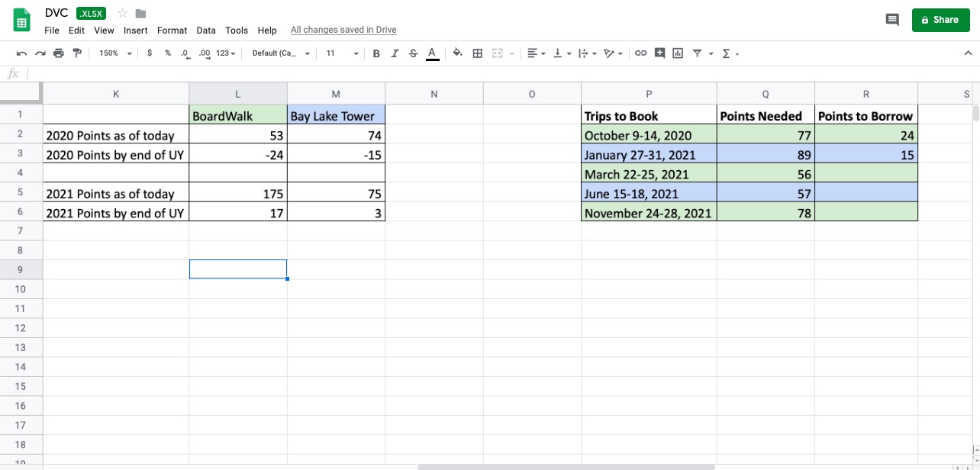
Task: Star the DVC document
Action: coord(122,13)
